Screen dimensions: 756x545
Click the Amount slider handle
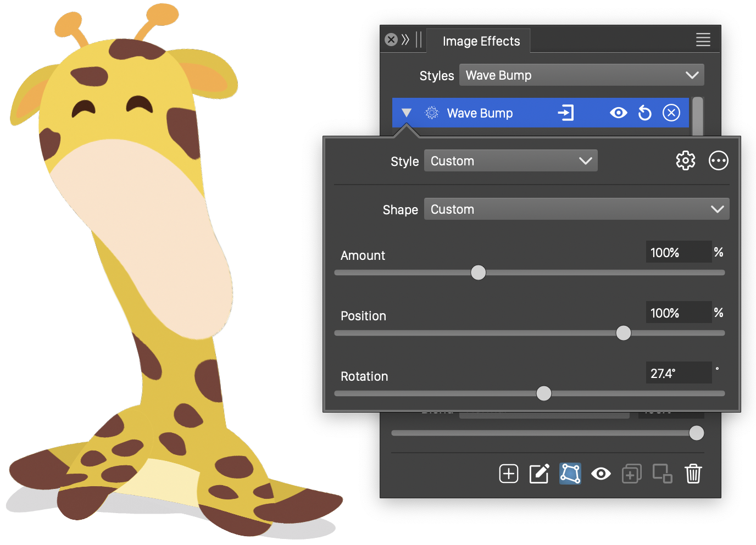479,272
